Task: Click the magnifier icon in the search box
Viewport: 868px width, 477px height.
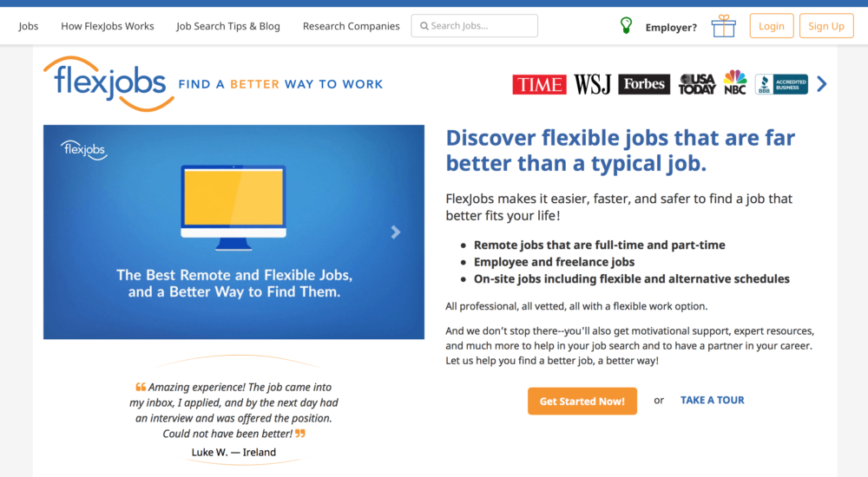Action: [424, 26]
